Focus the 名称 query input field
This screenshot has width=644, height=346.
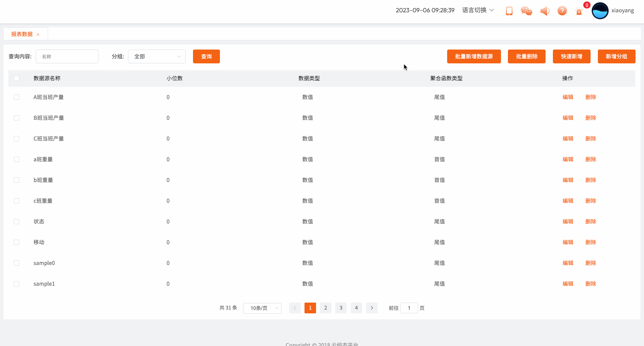click(67, 56)
